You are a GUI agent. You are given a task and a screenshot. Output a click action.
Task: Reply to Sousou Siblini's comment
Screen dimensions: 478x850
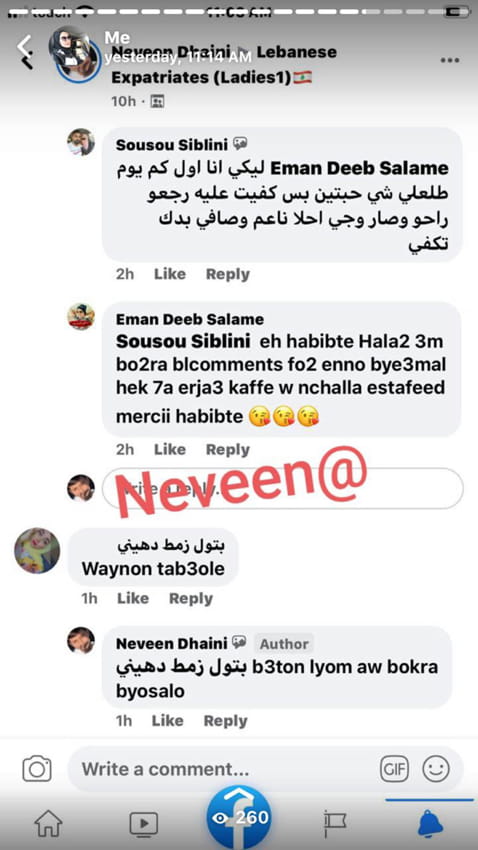point(228,274)
